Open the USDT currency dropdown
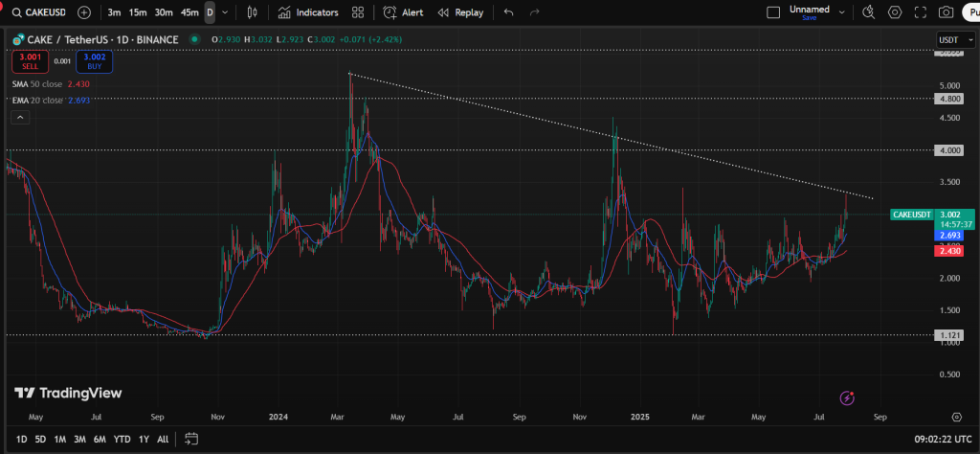The image size is (980, 454). [954, 39]
